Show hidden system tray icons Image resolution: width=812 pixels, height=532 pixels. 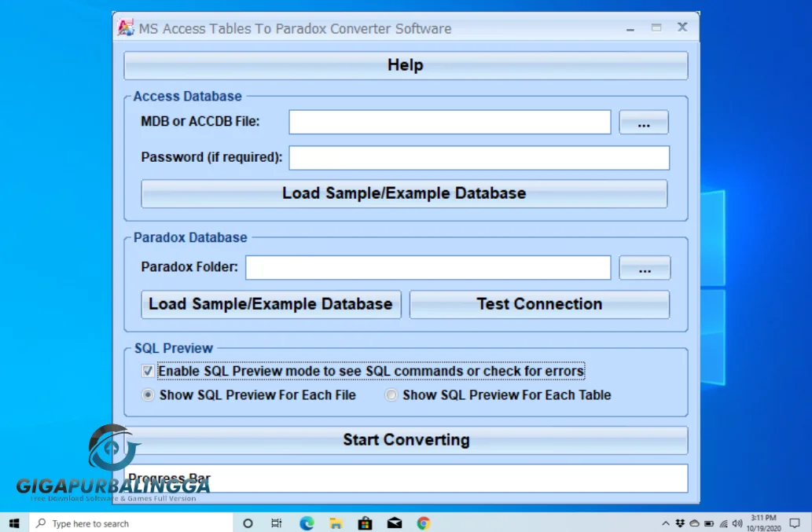point(666,523)
